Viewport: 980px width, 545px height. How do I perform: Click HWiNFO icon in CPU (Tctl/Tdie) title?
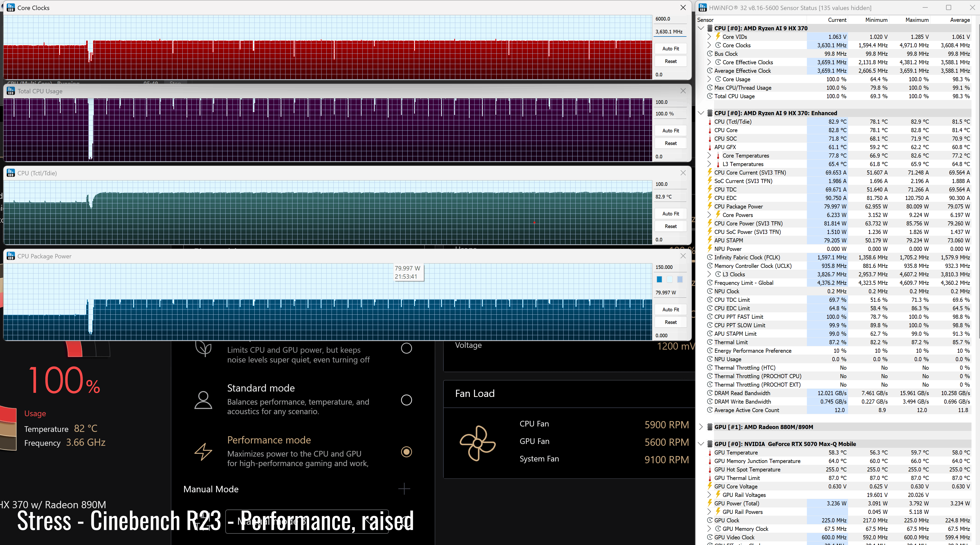coord(11,173)
